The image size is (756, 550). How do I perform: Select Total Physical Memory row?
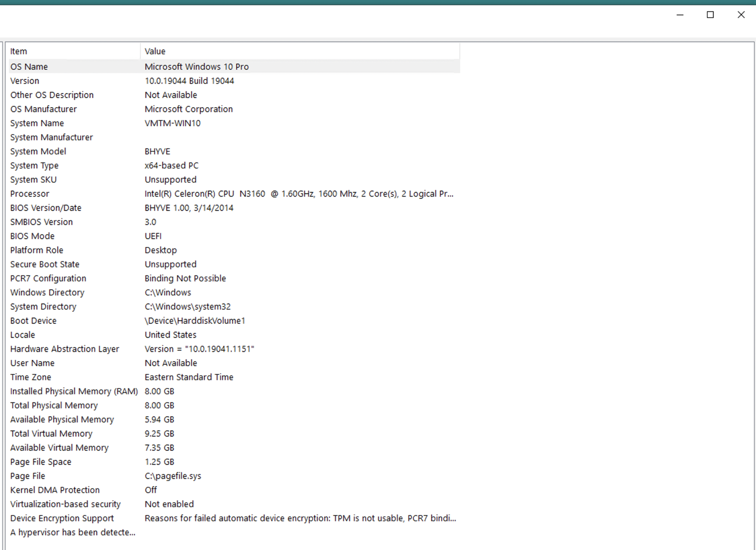tap(234, 406)
